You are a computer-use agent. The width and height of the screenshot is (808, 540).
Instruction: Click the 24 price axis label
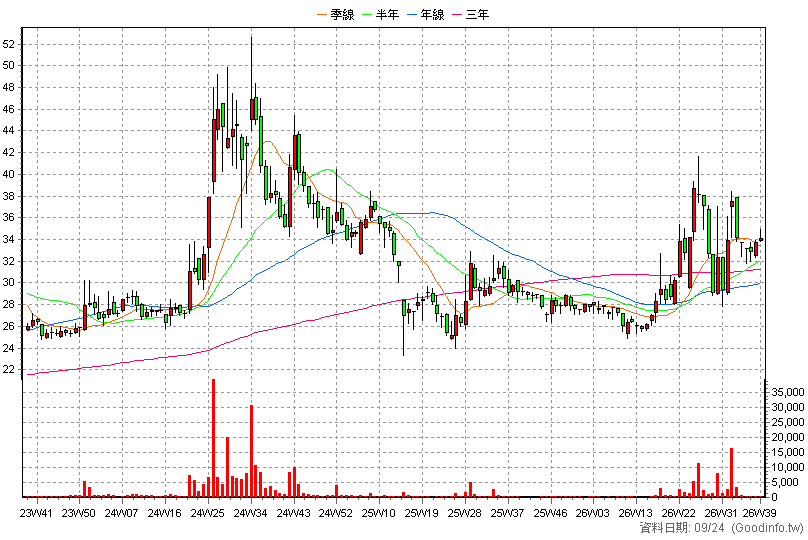(x=8, y=348)
